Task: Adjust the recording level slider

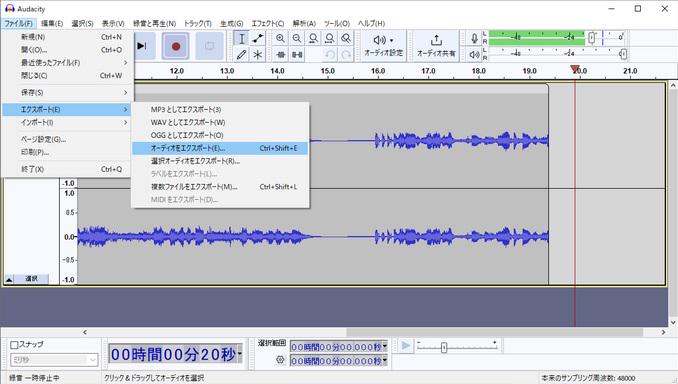Action: 592,38
